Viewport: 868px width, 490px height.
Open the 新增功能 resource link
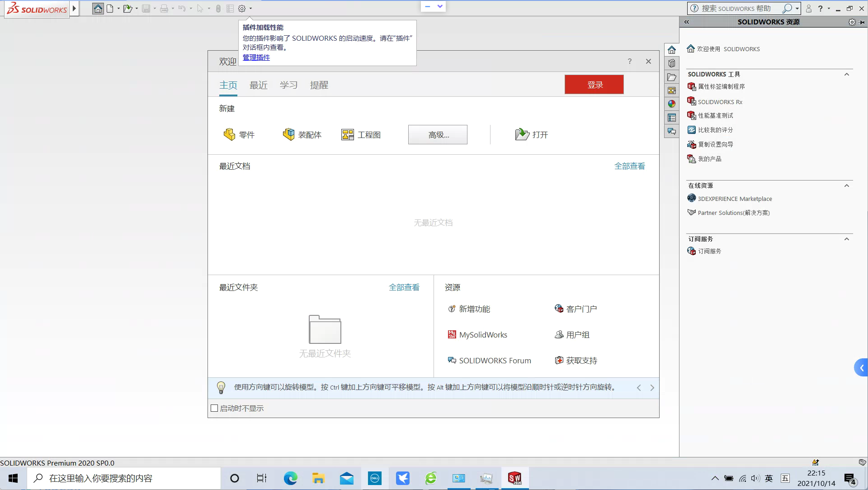coord(469,309)
